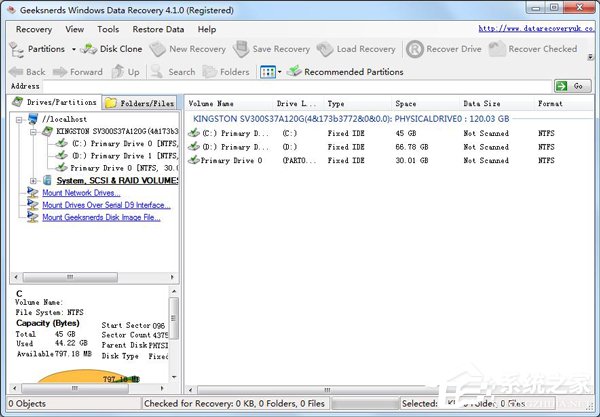The height and width of the screenshot is (417, 600).
Task: Switch to the Folders/Files tab
Action: tap(140, 103)
